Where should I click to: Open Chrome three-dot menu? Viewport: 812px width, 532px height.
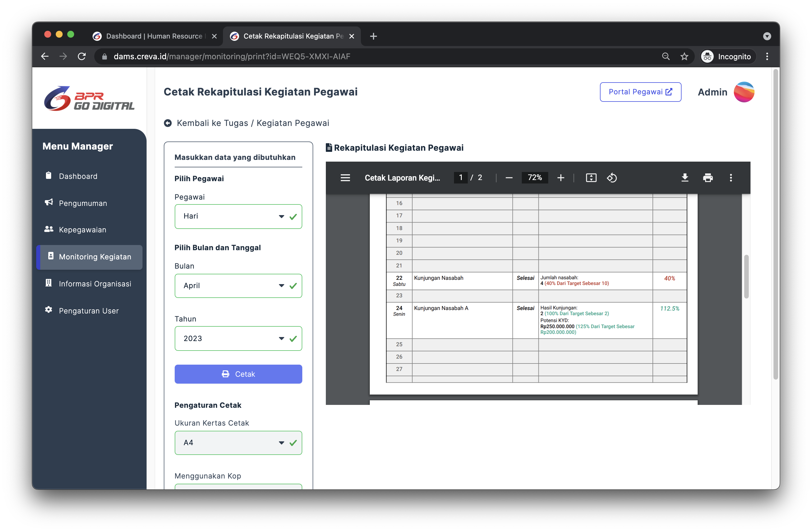point(767,56)
